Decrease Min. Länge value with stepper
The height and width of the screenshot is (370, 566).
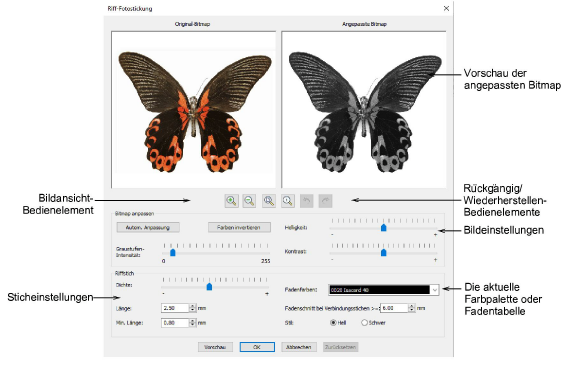click(x=192, y=325)
